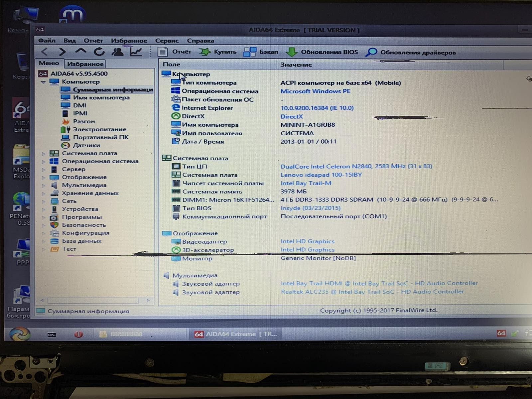Switch to the Меню tab in the side panel

[x=49, y=63]
